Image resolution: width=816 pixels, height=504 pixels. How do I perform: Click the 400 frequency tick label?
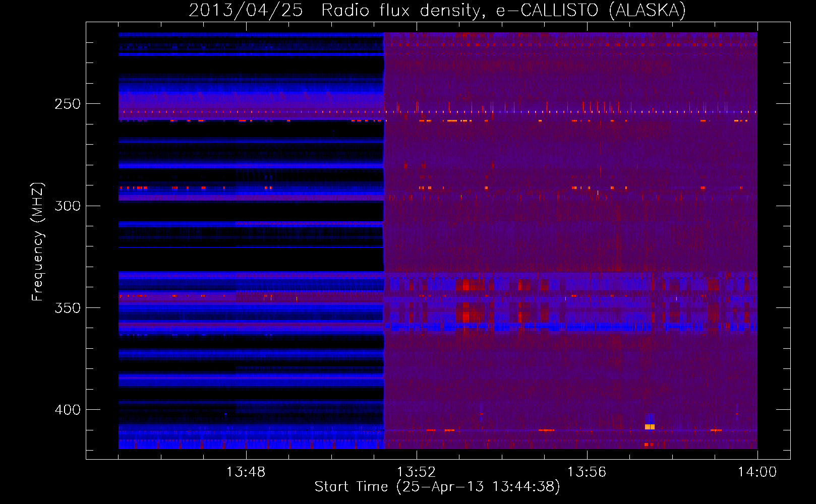tap(68, 410)
